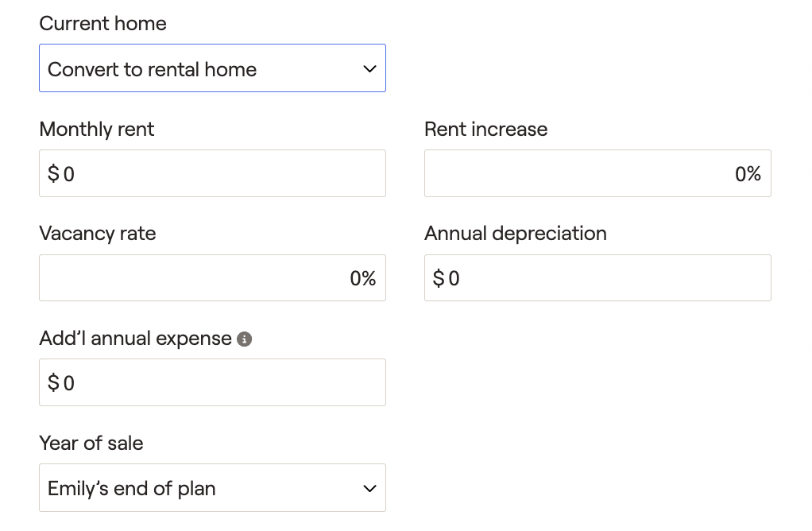This screenshot has width=812, height=531.
Task: Open the Current home dropdown
Action: click(x=211, y=68)
